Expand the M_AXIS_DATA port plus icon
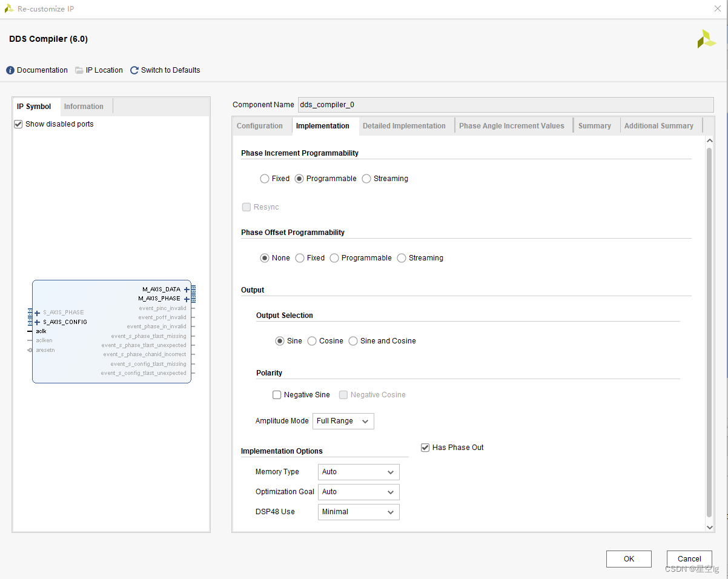 tap(187, 289)
